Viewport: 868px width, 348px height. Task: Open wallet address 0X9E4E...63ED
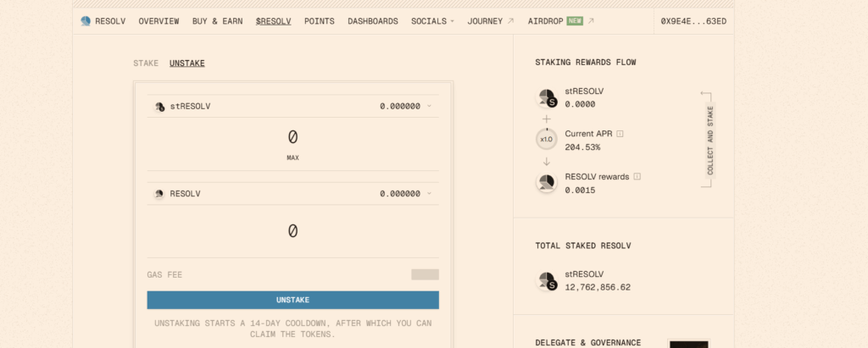tap(693, 21)
